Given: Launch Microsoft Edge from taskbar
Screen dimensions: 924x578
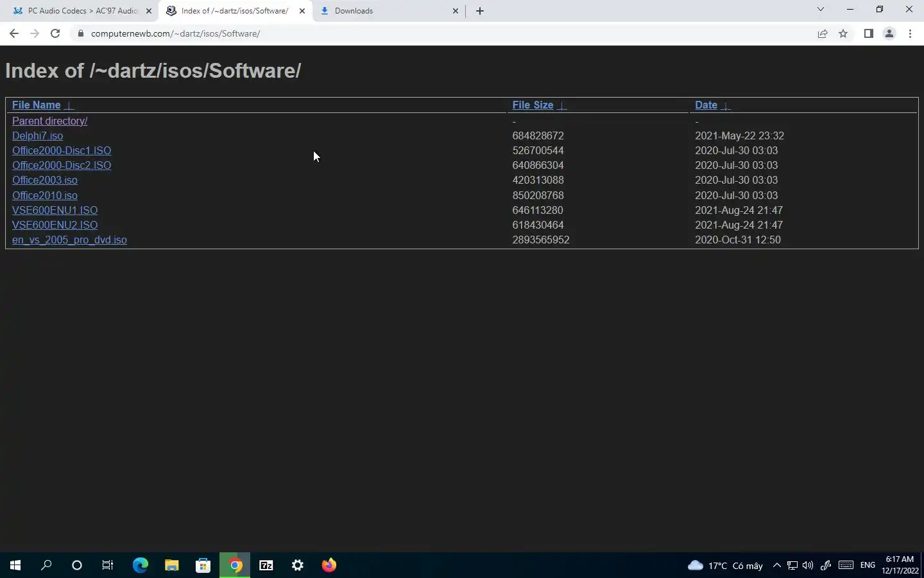Looking at the screenshot, I should tap(140, 565).
